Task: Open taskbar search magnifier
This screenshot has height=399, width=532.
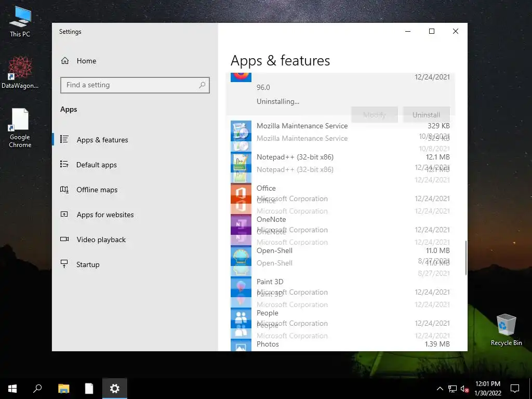Action: coord(37,389)
